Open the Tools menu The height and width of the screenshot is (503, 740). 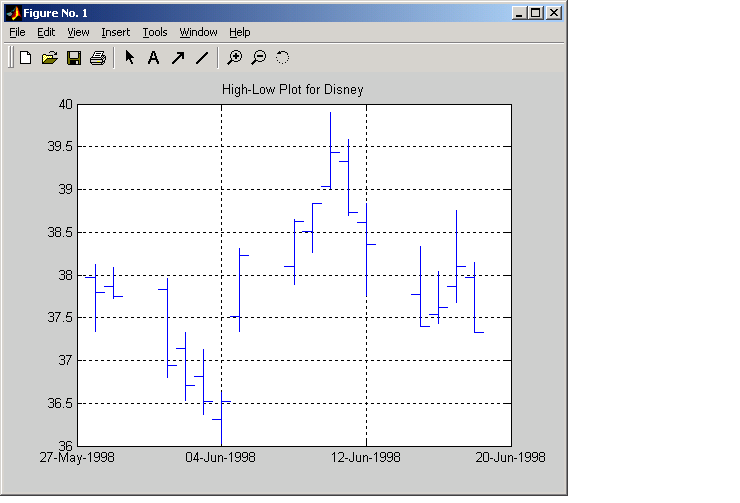pos(155,32)
